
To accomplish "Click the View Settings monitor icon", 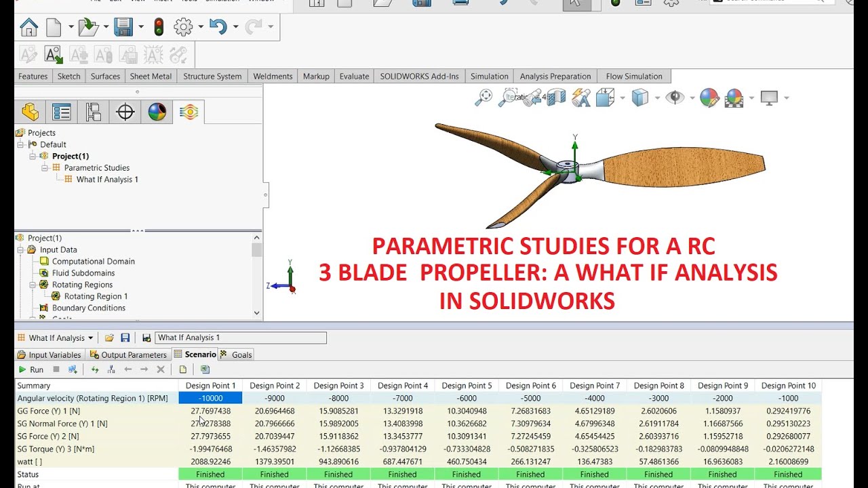I will [x=769, y=98].
